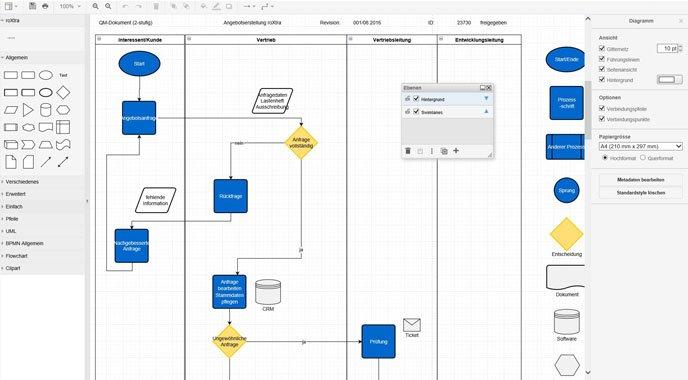Select the cylinder shape in Allgemein palette

click(46, 110)
